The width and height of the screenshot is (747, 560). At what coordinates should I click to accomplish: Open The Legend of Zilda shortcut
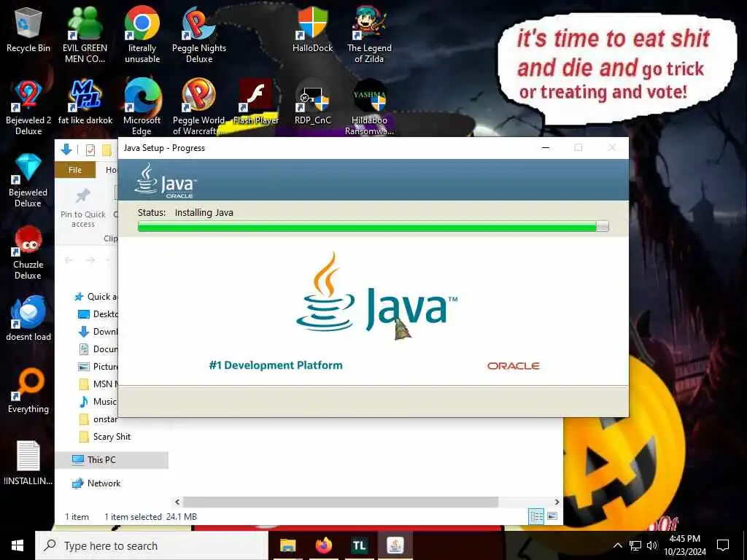pyautogui.click(x=369, y=35)
